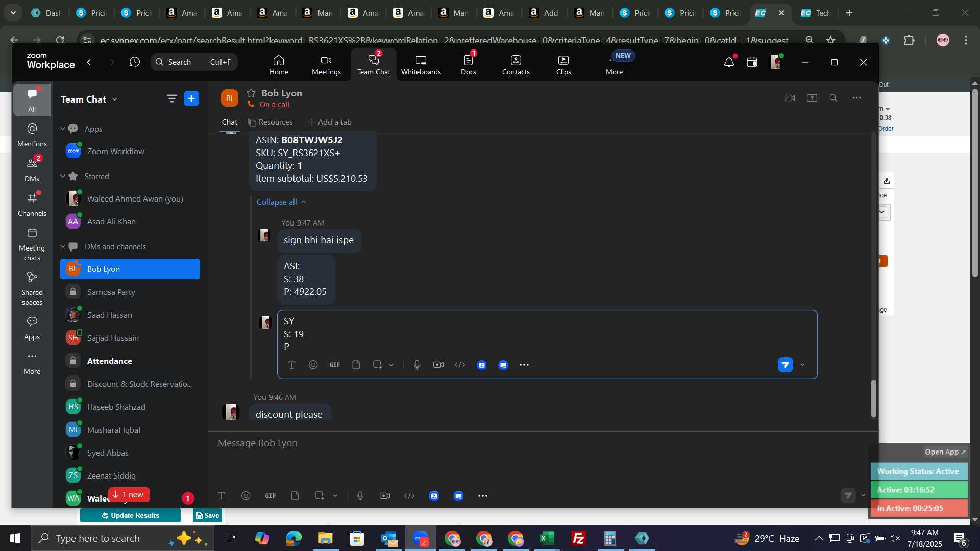This screenshot has width=980, height=551.
Task: Open Channels in the sidebar
Action: click(32, 204)
